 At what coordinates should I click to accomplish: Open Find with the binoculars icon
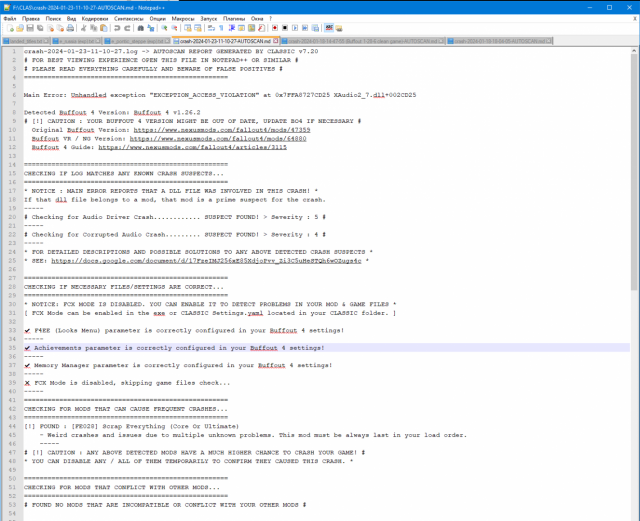pyautogui.click(x=140, y=28)
